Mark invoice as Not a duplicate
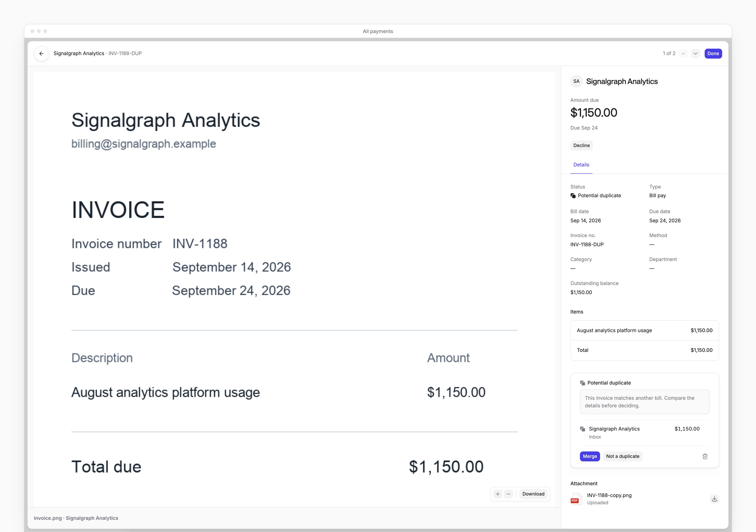Viewport: 756px width, 532px height. click(622, 456)
